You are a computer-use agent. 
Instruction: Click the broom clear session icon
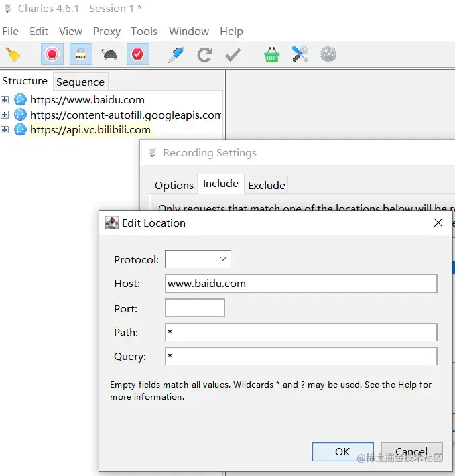(13, 55)
